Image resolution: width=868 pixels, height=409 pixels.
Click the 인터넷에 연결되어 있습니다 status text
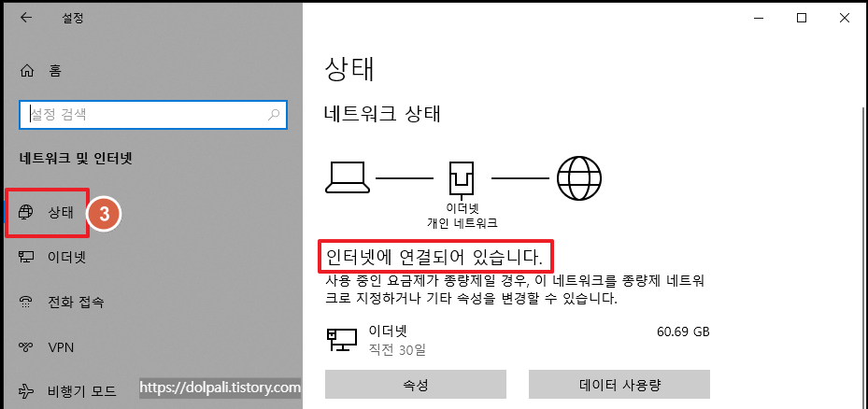click(434, 257)
